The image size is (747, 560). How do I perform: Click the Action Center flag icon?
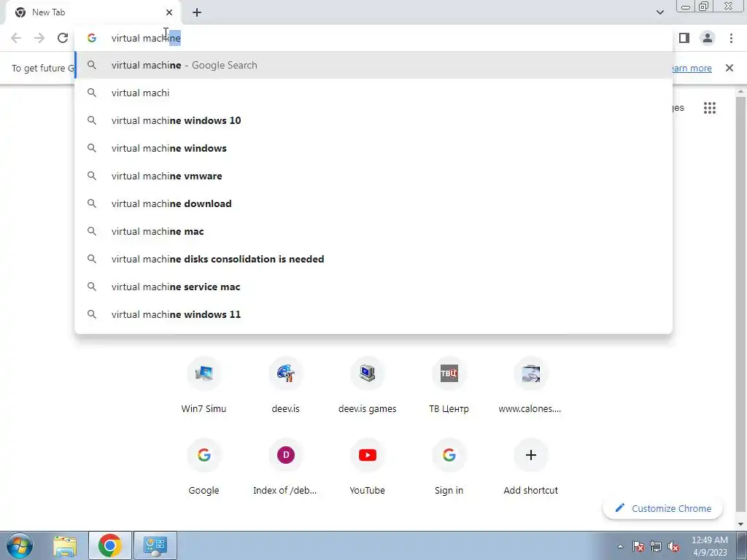pyautogui.click(x=638, y=546)
